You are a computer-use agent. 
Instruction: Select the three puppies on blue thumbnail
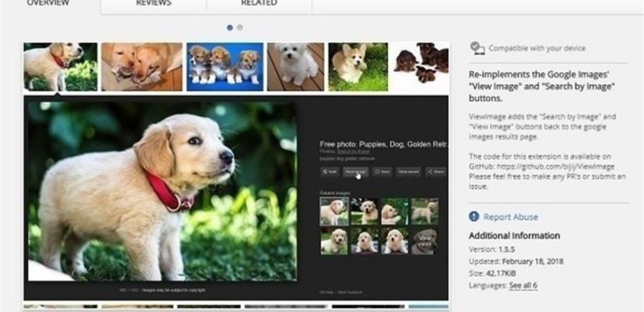[225, 66]
